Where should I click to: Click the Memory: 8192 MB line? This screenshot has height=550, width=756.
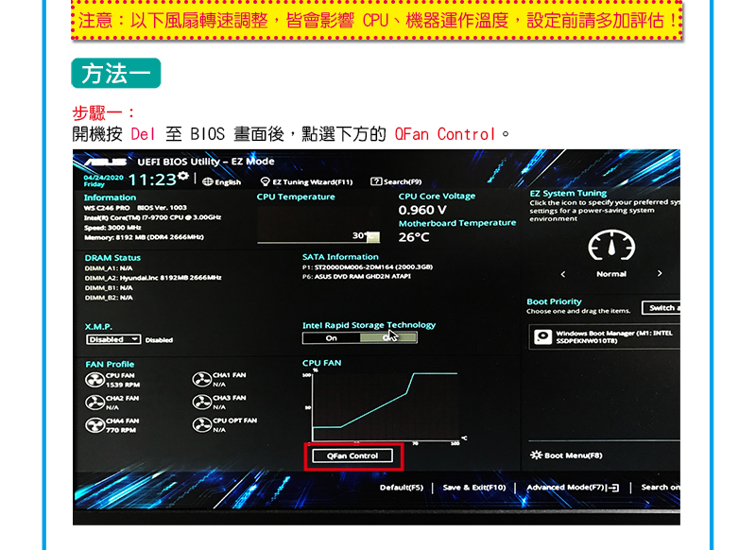[x=144, y=237]
